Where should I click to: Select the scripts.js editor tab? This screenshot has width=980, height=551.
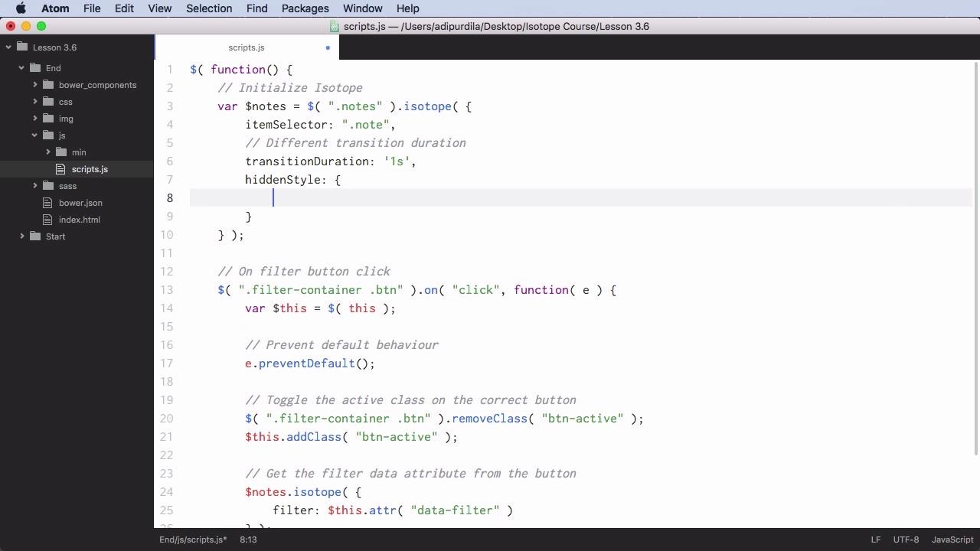(247, 47)
